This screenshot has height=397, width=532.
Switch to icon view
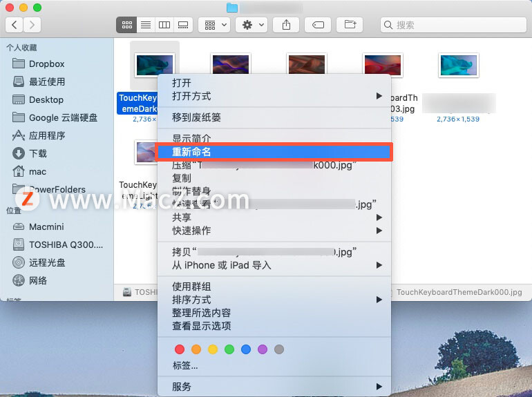pyautogui.click(x=127, y=25)
